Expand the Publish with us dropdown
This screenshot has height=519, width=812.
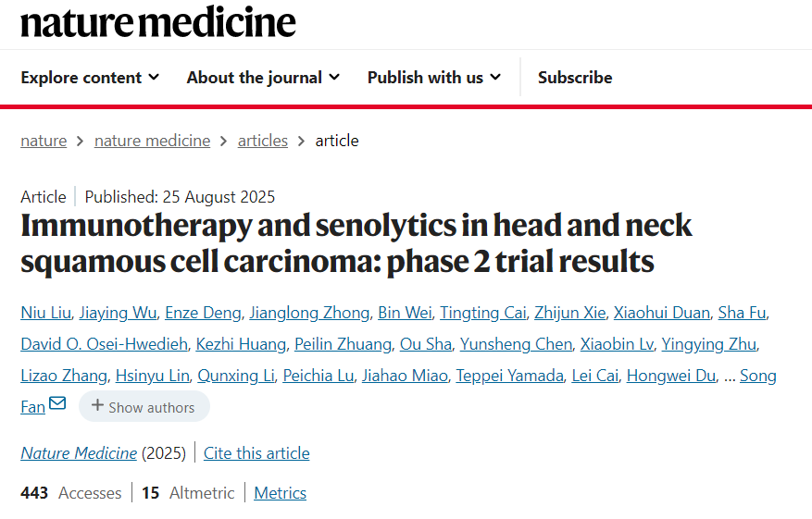[433, 78]
